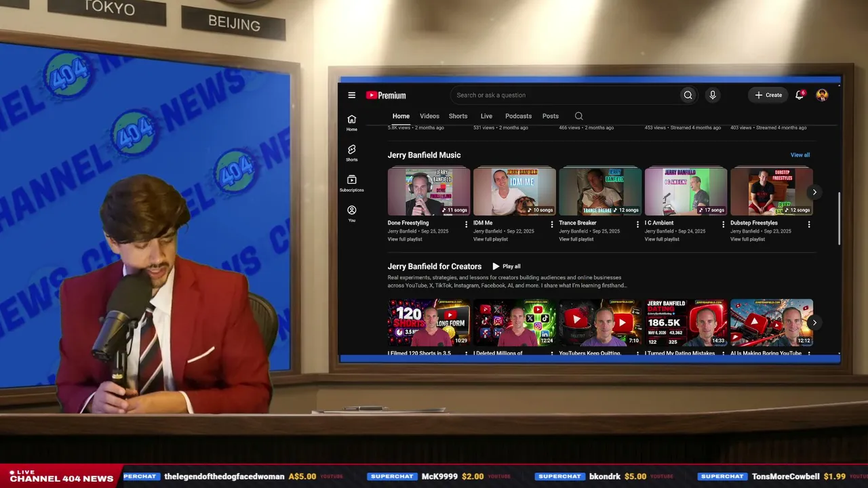Screen dimensions: 868x488
Task: View full playlist for Done Freestyling
Action: (x=405, y=239)
